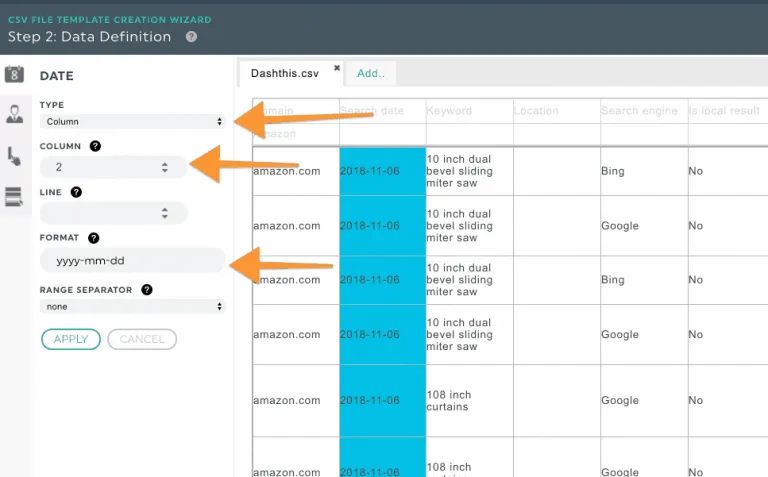Screen dimensions: 768x477
Task: Show help tooltip for LINE field
Action: coord(76,192)
